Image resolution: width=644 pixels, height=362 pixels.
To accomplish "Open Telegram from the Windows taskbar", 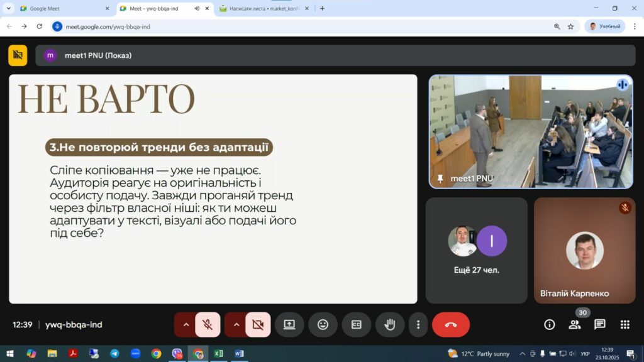I will pyautogui.click(x=114, y=354).
